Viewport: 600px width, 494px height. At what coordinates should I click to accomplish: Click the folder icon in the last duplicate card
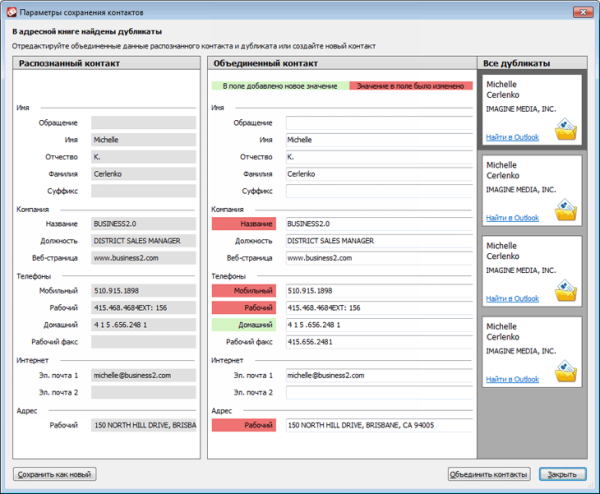[x=566, y=372]
